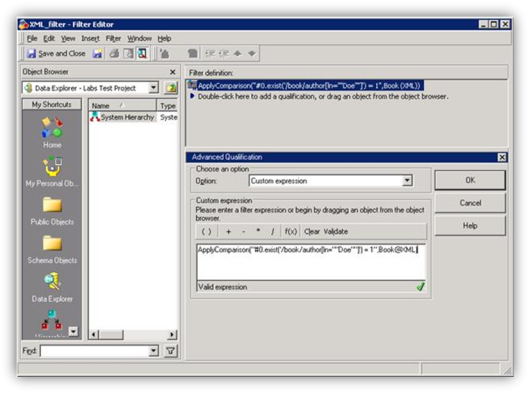The width and height of the screenshot is (529, 393).
Task: Open the Filter menu
Action: tap(113, 38)
